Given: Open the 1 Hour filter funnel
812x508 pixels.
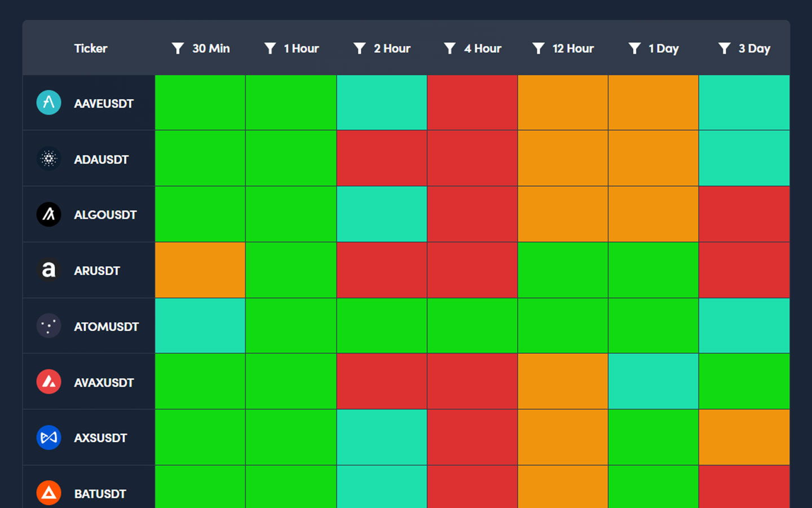Looking at the screenshot, I should click(270, 49).
